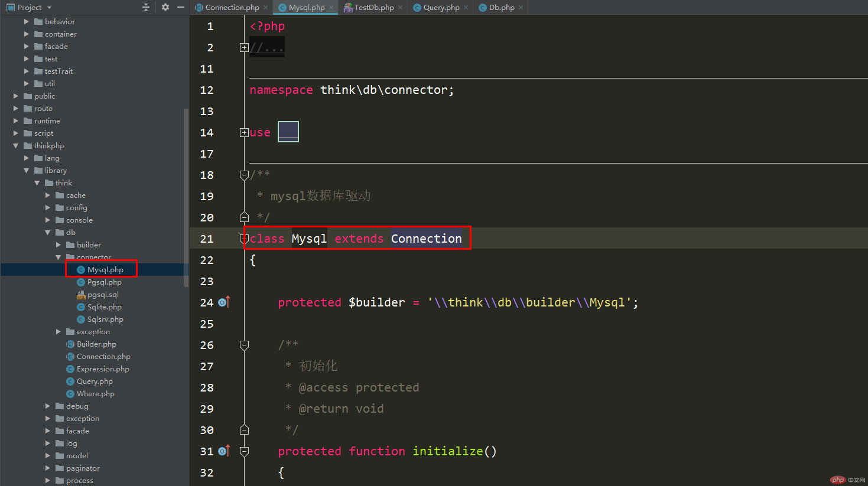Click the Connection class name in code
The height and width of the screenshot is (486, 868).
pyautogui.click(x=426, y=239)
